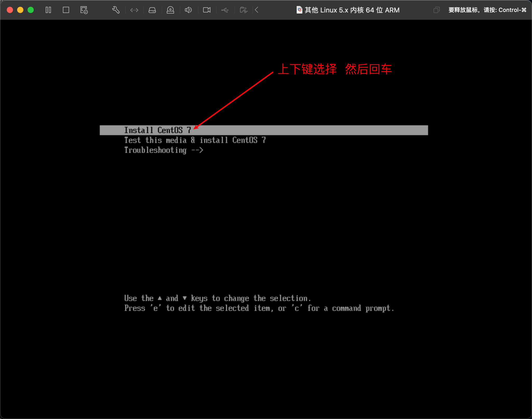Click the camera device icon
Viewport: 532px width, 419px height.
point(207,10)
